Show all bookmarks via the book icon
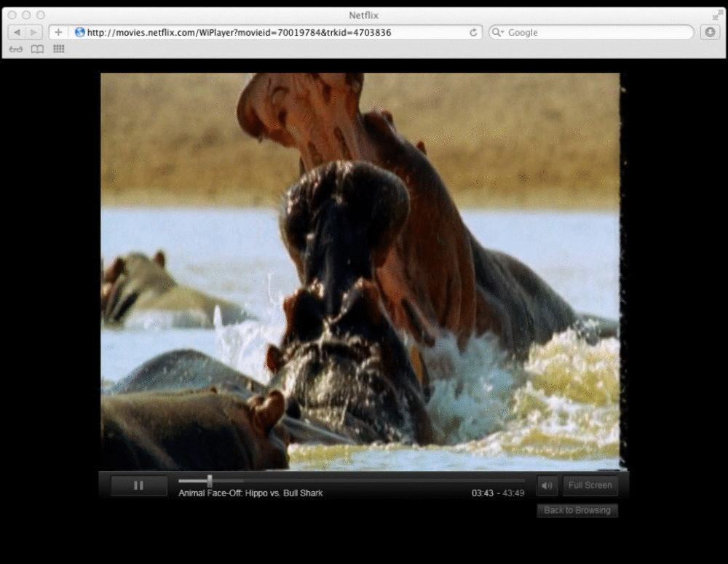Image resolution: width=728 pixels, height=564 pixels. coord(37,49)
